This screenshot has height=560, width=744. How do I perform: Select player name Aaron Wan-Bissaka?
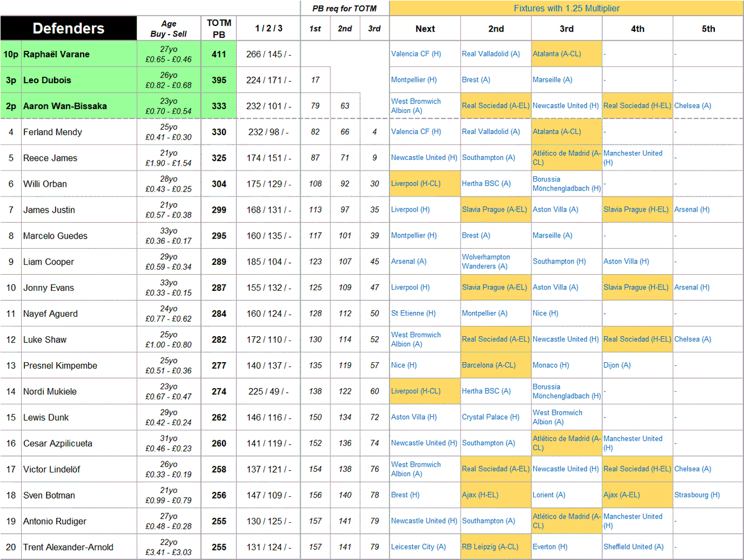pyautogui.click(x=65, y=106)
